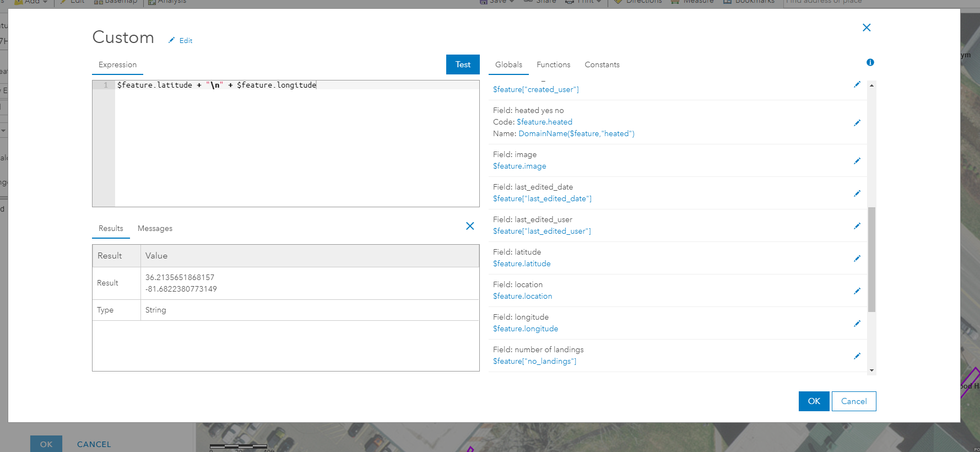Click the globals list scrollbar thumb
Screen dimensions: 980x452
(x=871, y=260)
